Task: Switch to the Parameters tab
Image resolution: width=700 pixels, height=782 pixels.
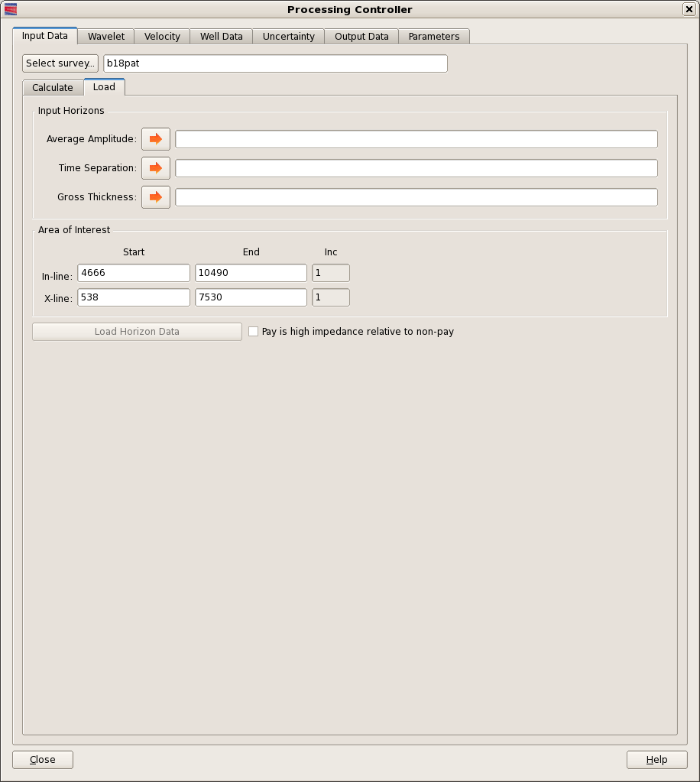Action: click(x=434, y=37)
